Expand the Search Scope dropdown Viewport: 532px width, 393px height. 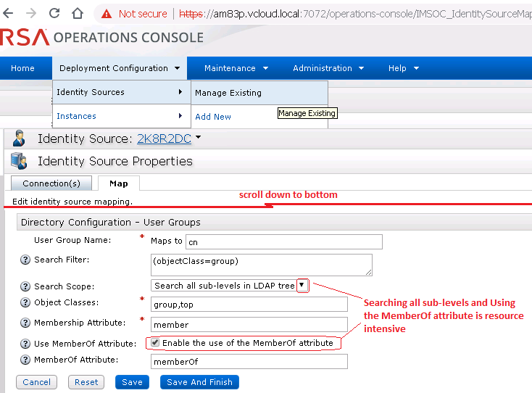[x=302, y=286]
